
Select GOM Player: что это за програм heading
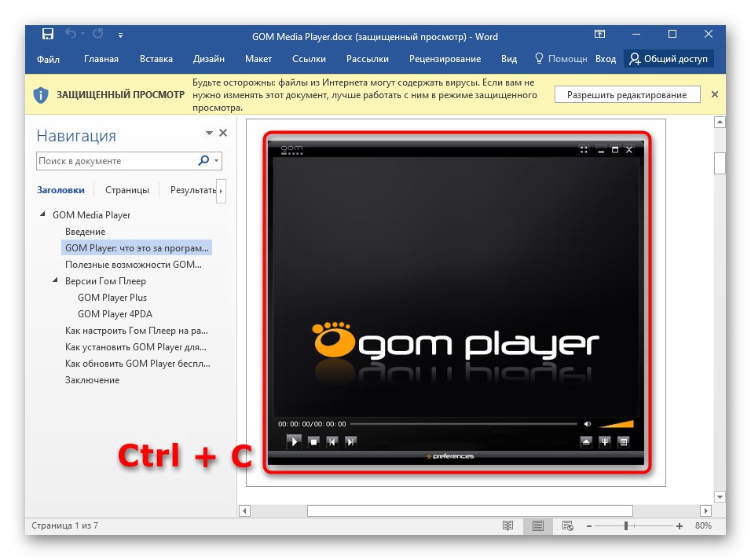coord(137,248)
